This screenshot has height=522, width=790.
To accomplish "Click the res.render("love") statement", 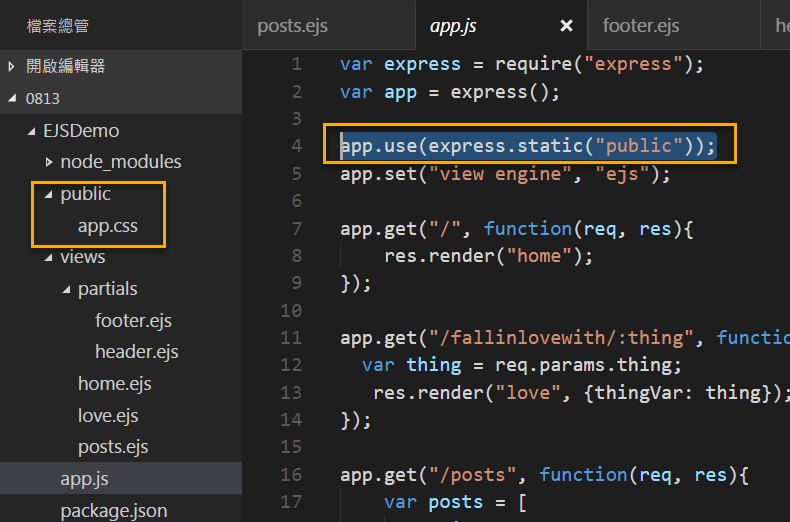I will tap(581, 393).
